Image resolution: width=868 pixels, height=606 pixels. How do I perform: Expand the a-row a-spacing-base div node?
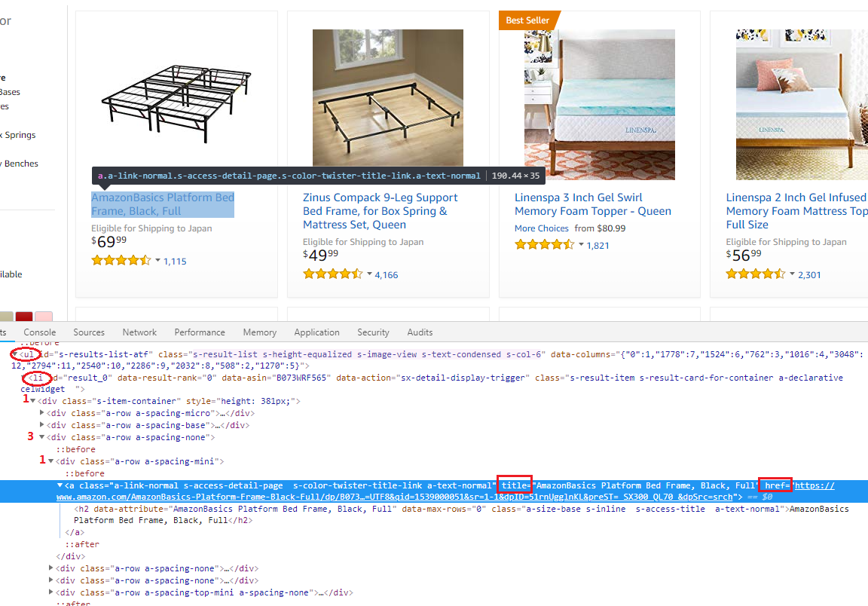pyautogui.click(x=42, y=425)
